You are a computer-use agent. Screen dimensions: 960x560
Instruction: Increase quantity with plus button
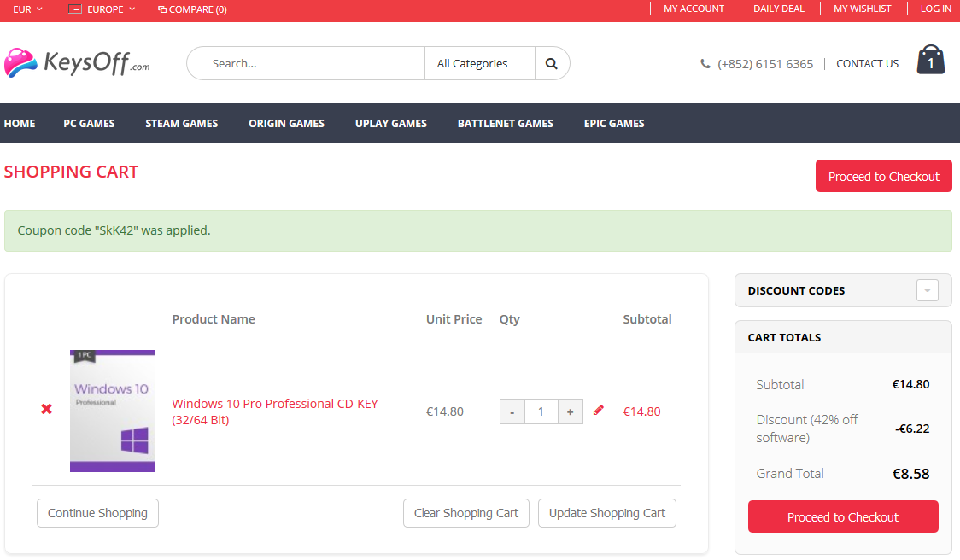[570, 412]
